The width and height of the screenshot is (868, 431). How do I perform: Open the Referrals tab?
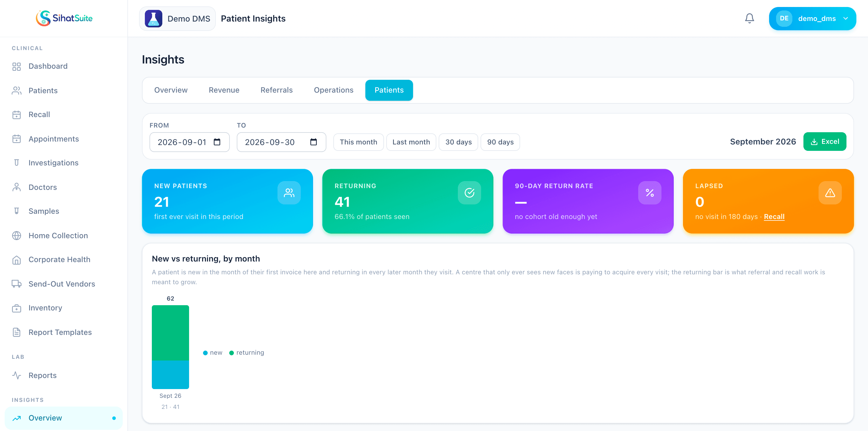pyautogui.click(x=277, y=90)
